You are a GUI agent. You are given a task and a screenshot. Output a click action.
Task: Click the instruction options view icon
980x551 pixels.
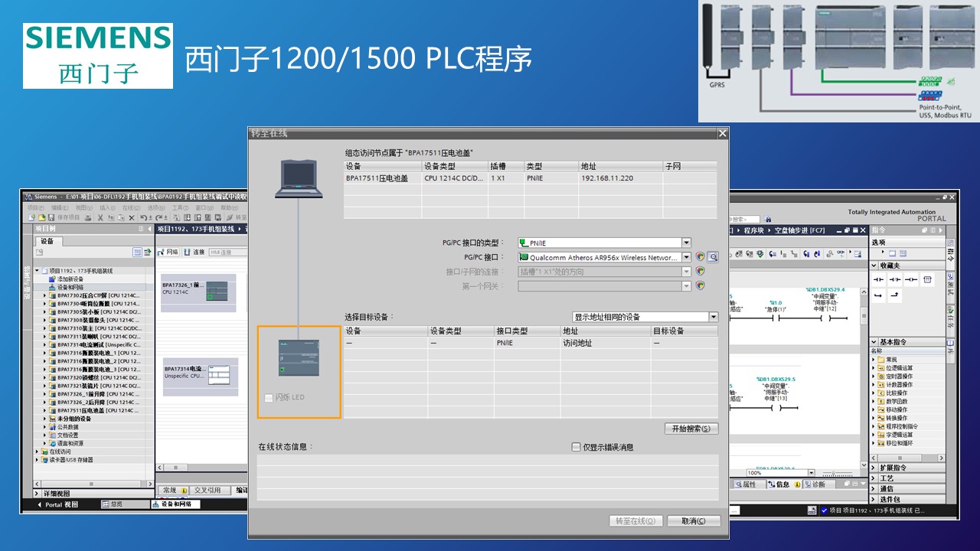(892, 253)
